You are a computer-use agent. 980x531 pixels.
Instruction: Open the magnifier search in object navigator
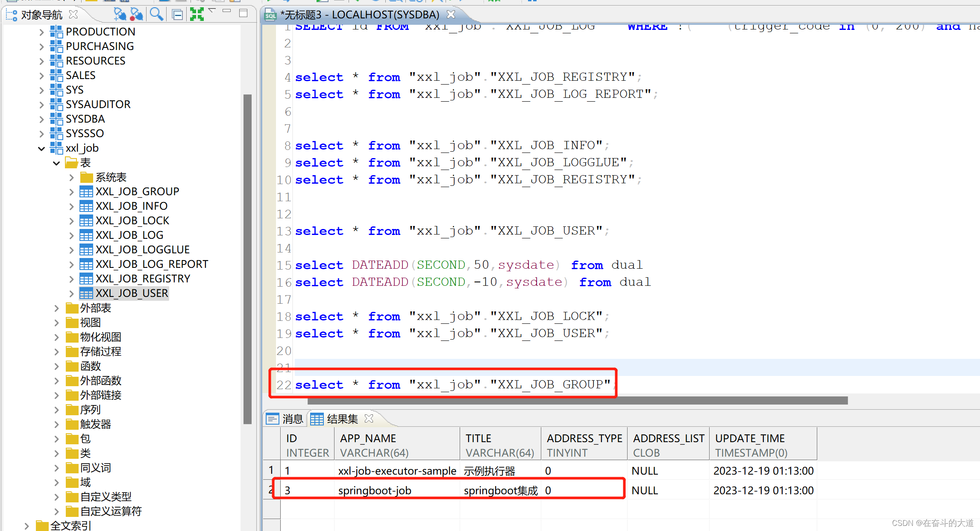[x=156, y=15]
